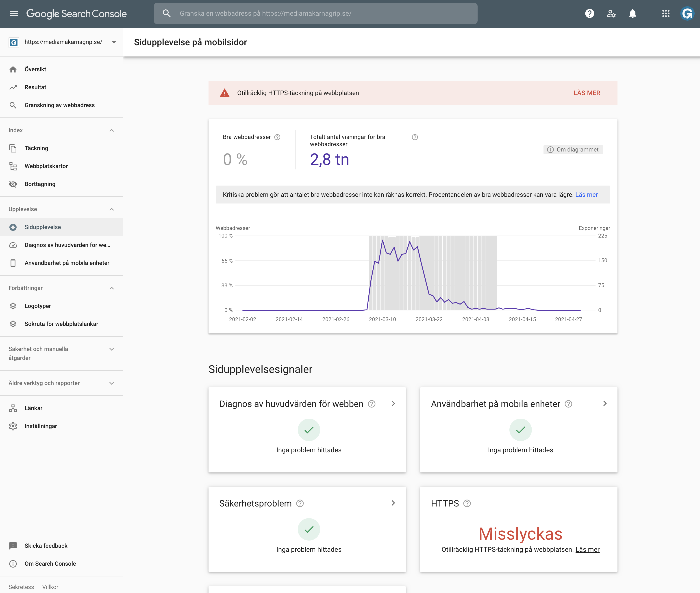Expand Äldre verktyg och rapporter

pyautogui.click(x=112, y=383)
